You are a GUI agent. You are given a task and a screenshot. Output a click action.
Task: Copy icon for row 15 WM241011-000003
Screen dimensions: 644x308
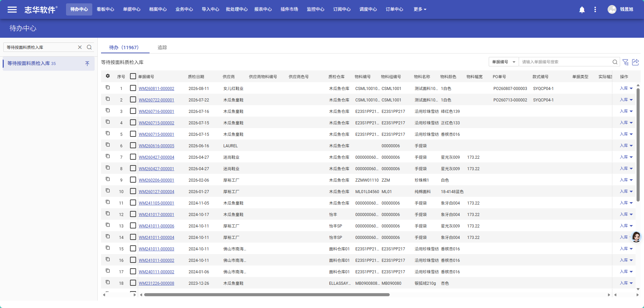tap(108, 248)
